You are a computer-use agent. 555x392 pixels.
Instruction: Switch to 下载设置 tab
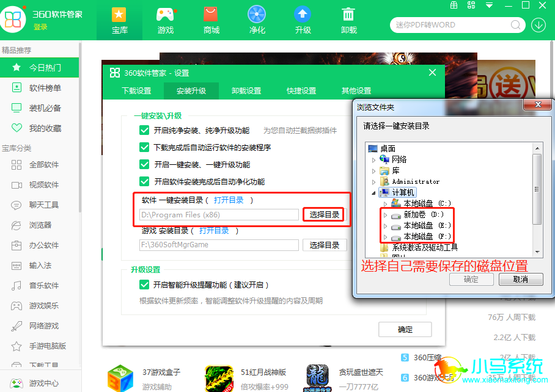coord(137,91)
